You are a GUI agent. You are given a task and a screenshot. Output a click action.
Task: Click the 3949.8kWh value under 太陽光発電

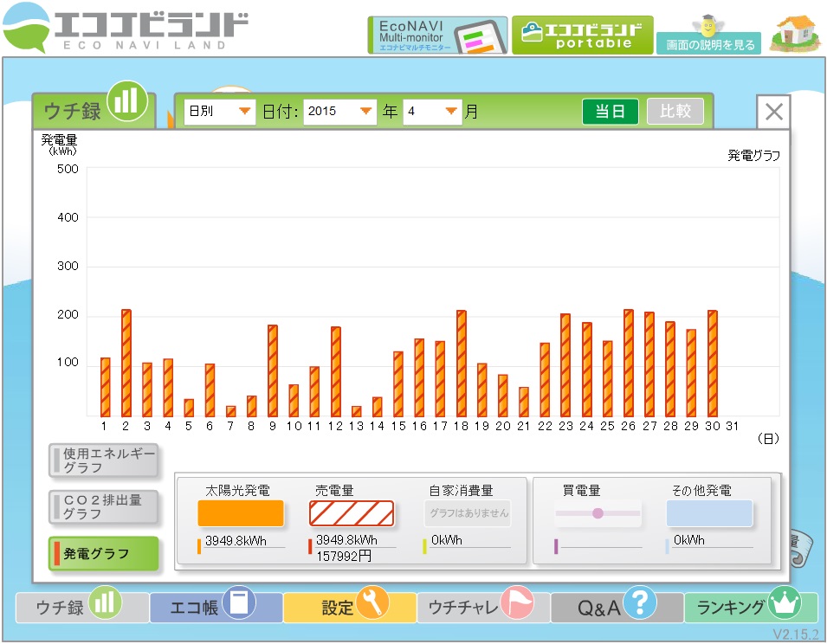pos(236,541)
